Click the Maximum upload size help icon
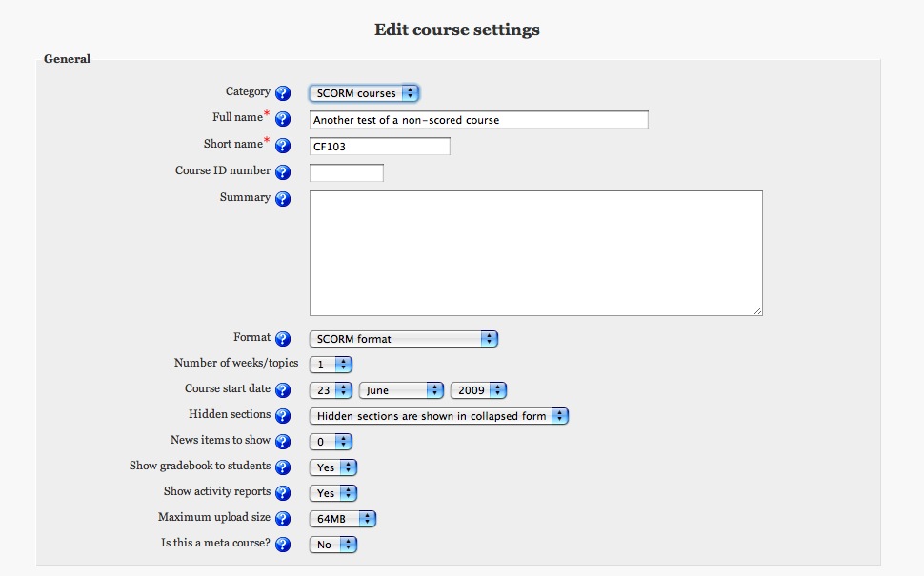This screenshot has width=924, height=576. (283, 519)
